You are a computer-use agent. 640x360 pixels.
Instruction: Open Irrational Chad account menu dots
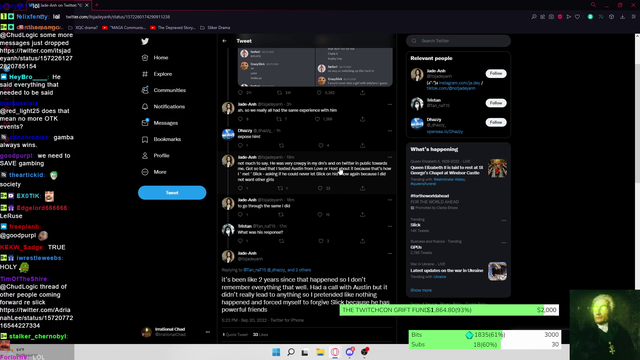point(208,332)
